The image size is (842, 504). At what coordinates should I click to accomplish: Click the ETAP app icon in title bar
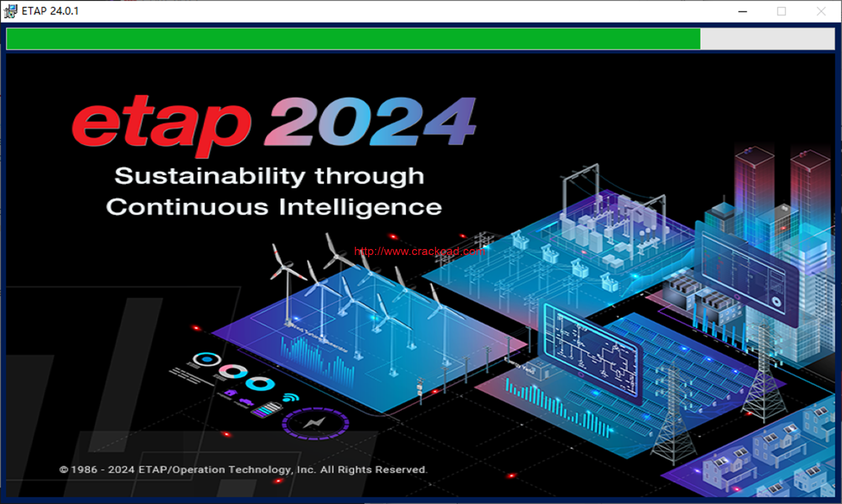(10, 11)
